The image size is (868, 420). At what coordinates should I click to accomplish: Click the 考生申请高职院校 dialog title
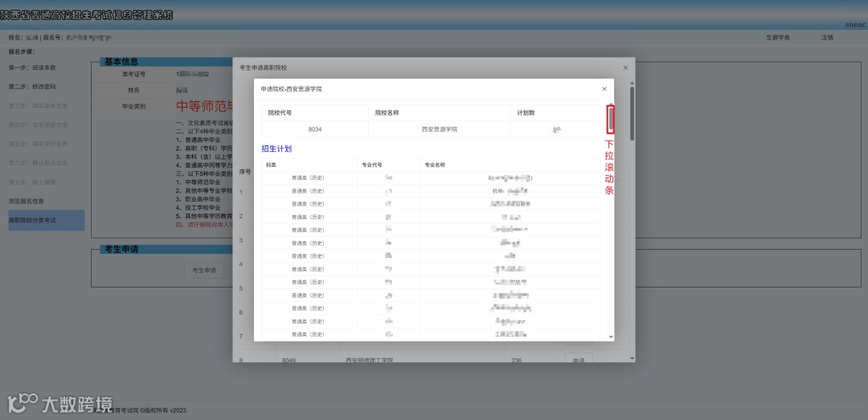[x=263, y=67]
